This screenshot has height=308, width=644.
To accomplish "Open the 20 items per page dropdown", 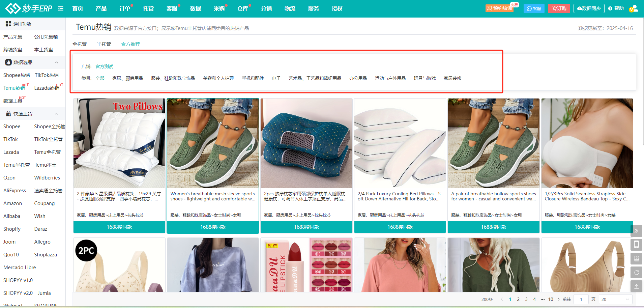I will (x=615, y=299).
